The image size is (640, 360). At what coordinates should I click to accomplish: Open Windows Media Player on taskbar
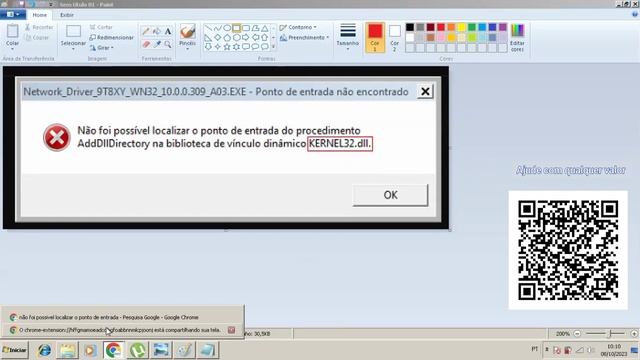pyautogui.click(x=90, y=350)
